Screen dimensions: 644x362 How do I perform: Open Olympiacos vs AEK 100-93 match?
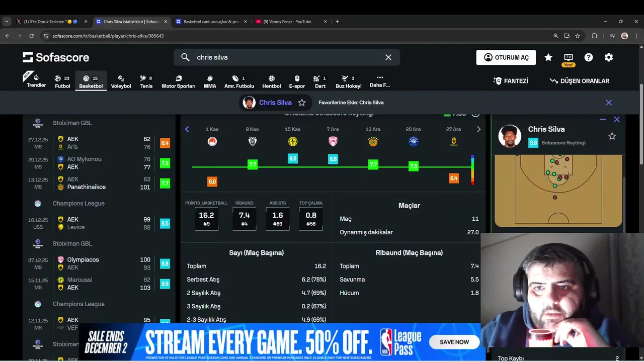[x=100, y=263]
